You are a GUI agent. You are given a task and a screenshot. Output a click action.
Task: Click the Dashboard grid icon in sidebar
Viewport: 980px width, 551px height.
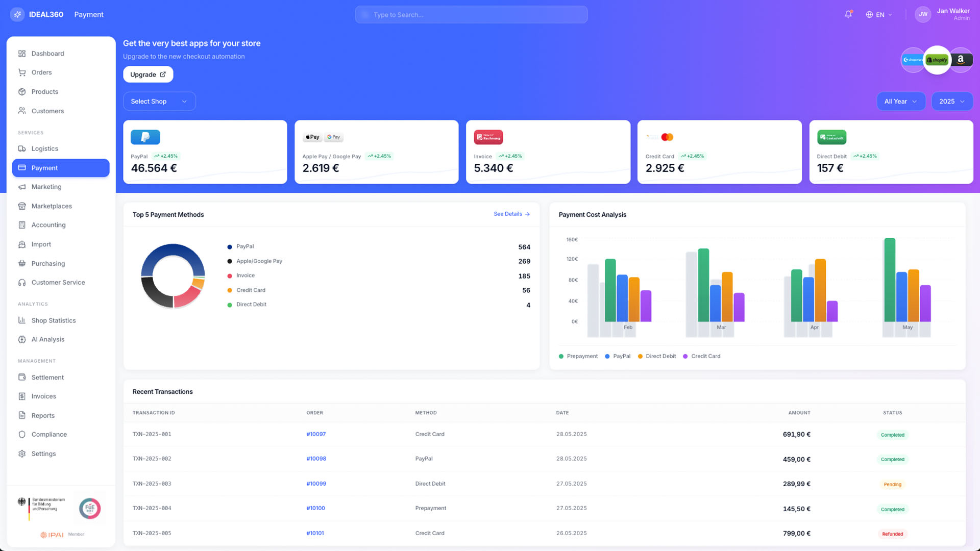click(22, 54)
